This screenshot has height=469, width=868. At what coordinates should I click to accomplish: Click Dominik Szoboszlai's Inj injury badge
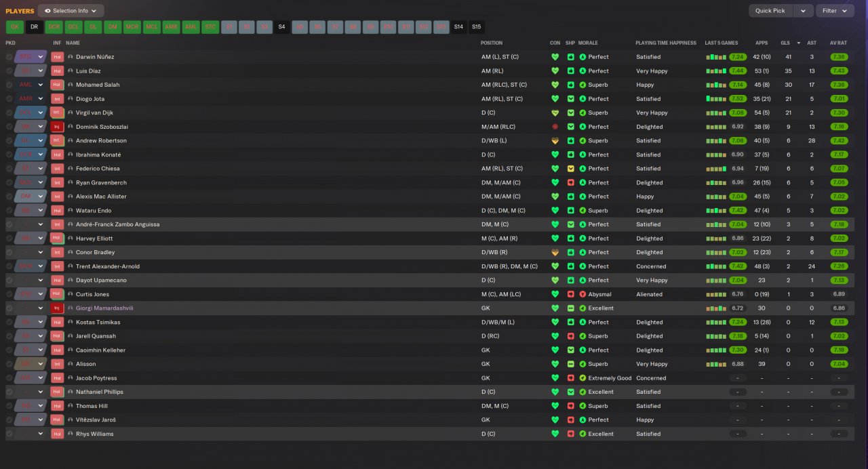(57, 127)
